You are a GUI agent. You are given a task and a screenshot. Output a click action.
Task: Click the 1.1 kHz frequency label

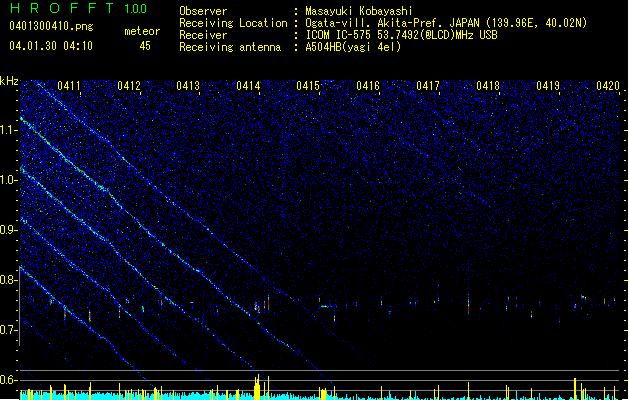9,130
